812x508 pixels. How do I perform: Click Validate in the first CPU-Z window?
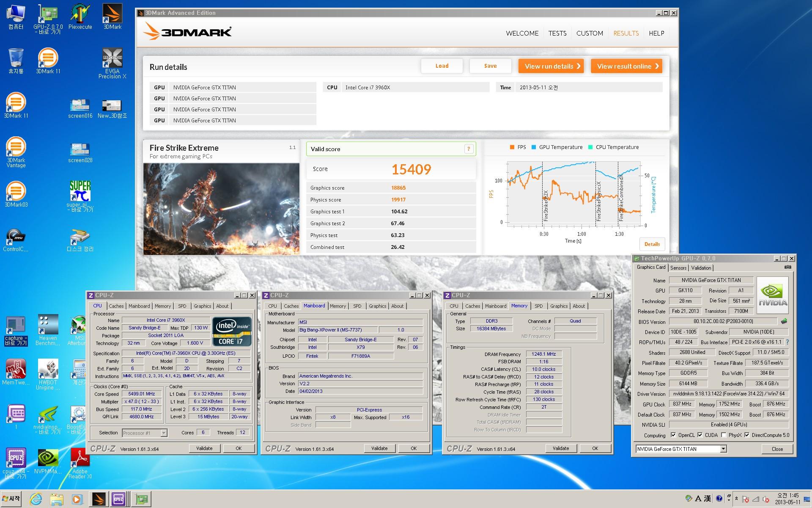204,448
